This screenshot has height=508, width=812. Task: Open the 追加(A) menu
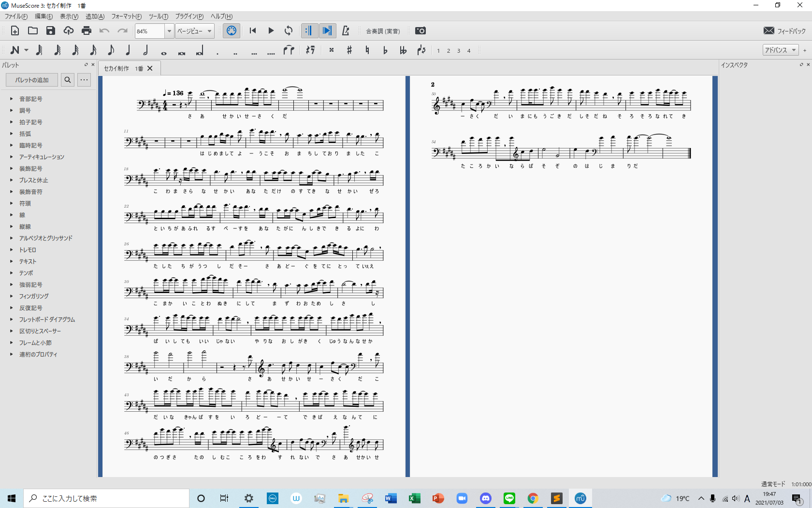coord(95,16)
